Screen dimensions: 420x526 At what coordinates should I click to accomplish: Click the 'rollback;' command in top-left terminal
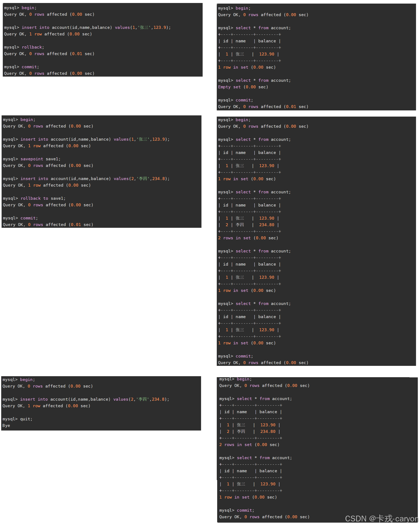[x=33, y=47]
